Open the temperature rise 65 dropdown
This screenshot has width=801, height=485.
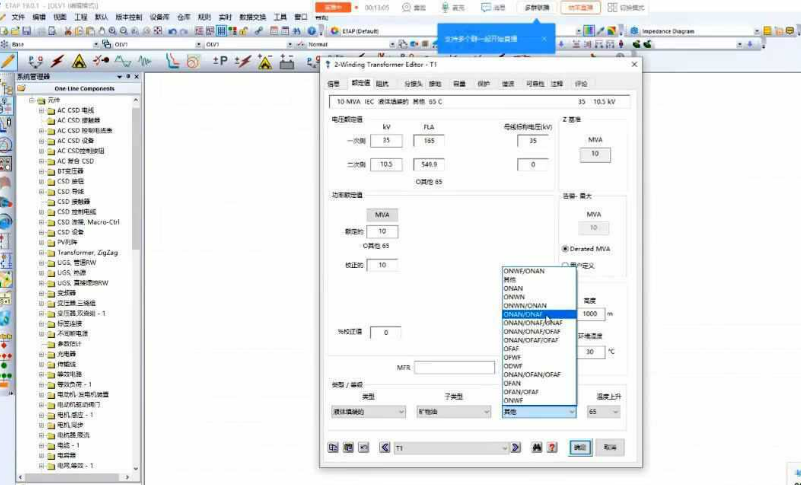(x=603, y=411)
